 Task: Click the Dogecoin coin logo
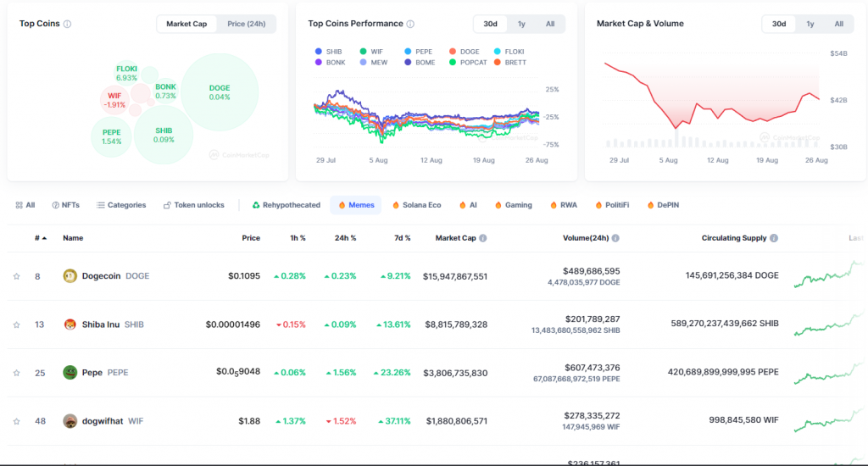(x=70, y=275)
